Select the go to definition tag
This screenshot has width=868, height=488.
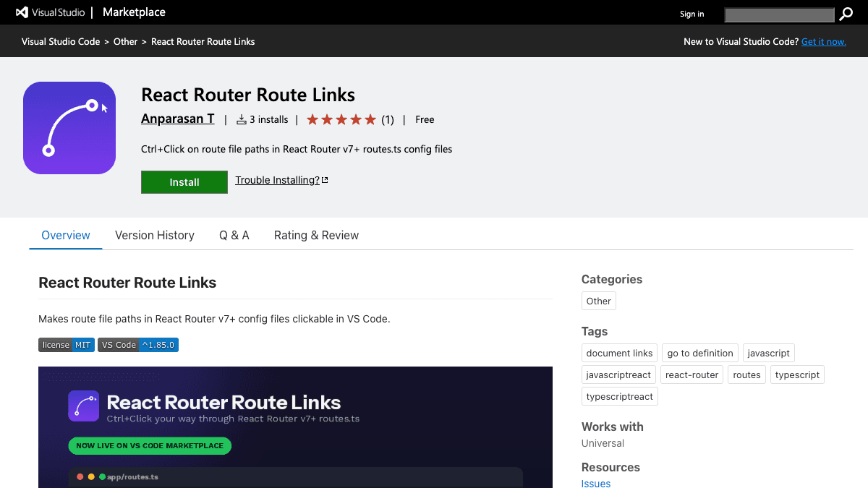point(700,353)
